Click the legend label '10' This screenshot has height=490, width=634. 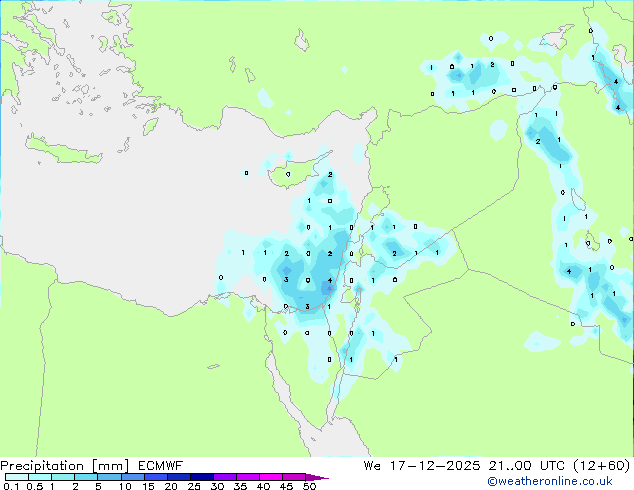tap(125, 486)
